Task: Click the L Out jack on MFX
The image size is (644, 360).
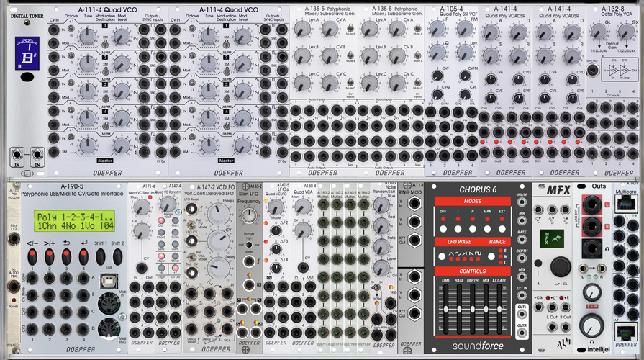Action: [x=552, y=327]
